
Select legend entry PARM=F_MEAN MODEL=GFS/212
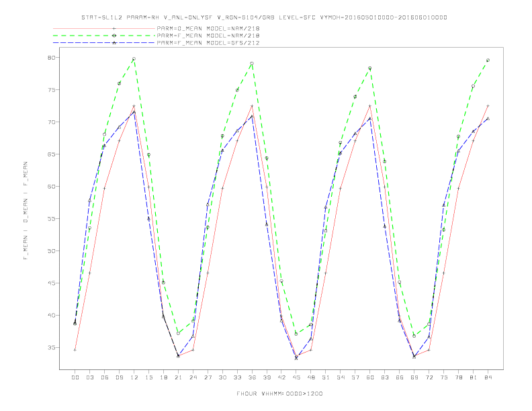click(x=208, y=43)
